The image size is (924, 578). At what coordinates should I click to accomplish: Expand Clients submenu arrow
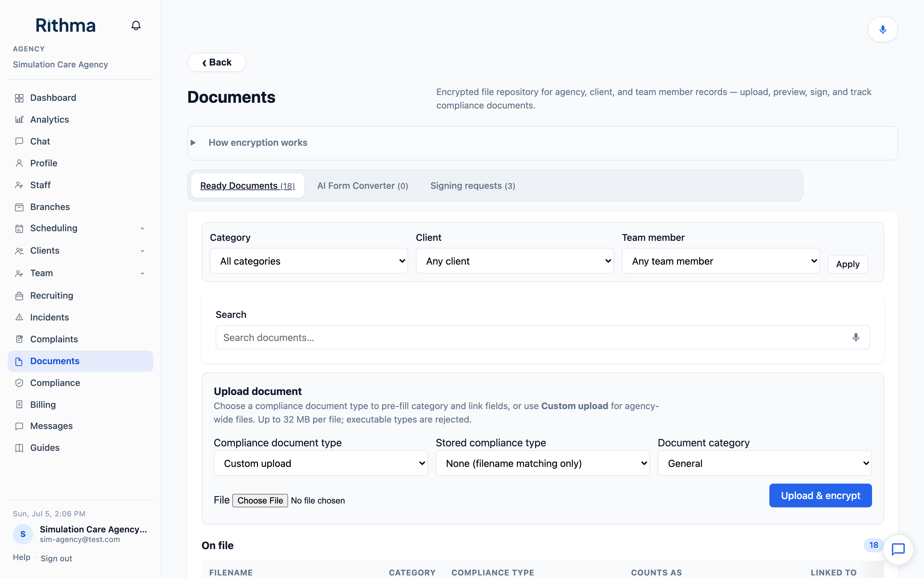(x=142, y=251)
